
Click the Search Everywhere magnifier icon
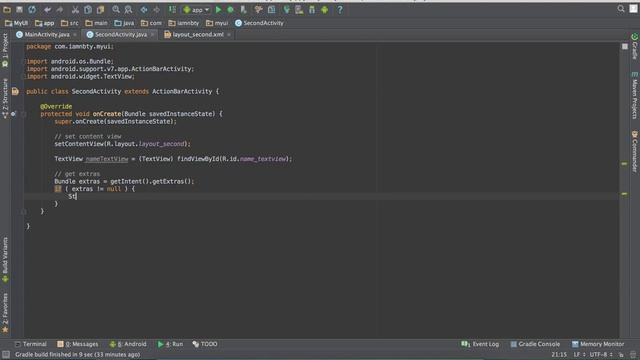[621, 9]
